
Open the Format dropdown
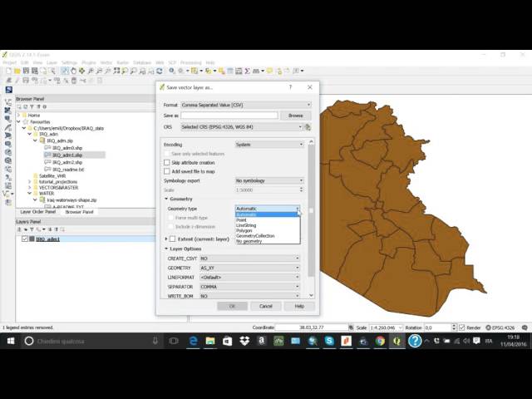[x=246, y=105]
